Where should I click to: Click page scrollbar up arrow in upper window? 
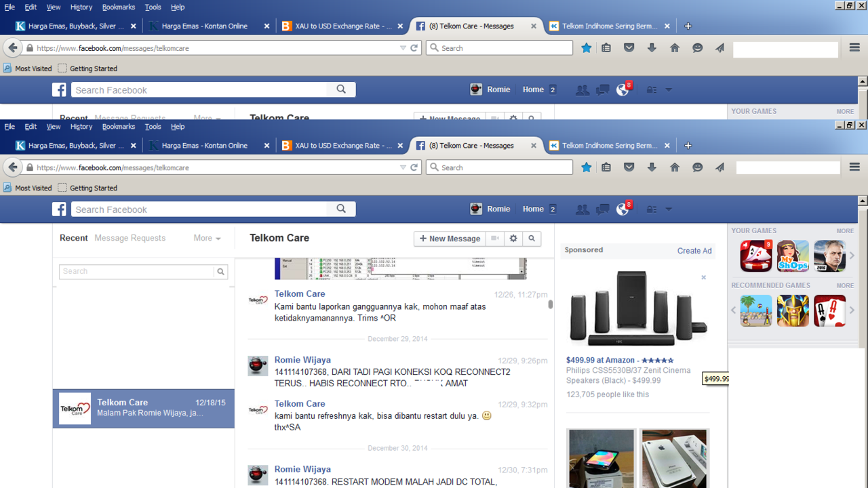(863, 81)
